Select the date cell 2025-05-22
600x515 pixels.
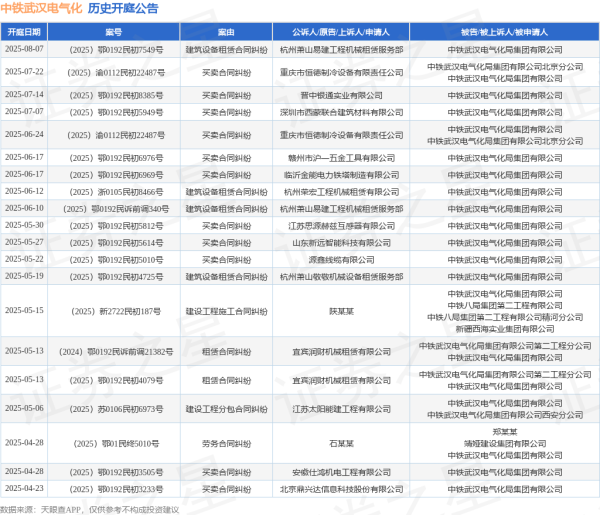point(24,259)
